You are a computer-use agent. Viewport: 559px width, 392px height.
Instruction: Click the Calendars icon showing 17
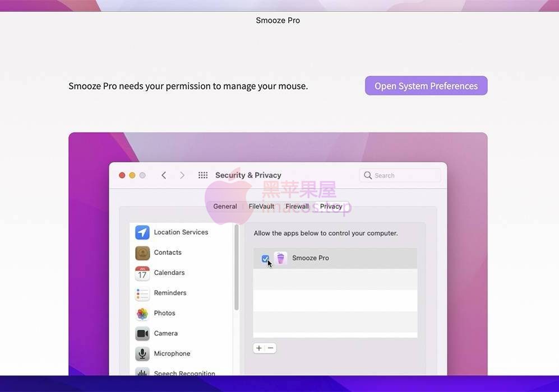point(142,273)
